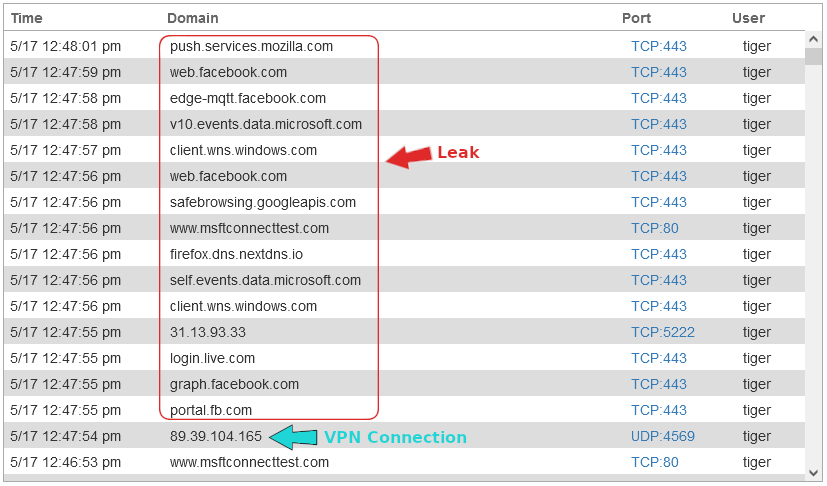Click TCP:443 link for portal.fb.com row

click(659, 410)
